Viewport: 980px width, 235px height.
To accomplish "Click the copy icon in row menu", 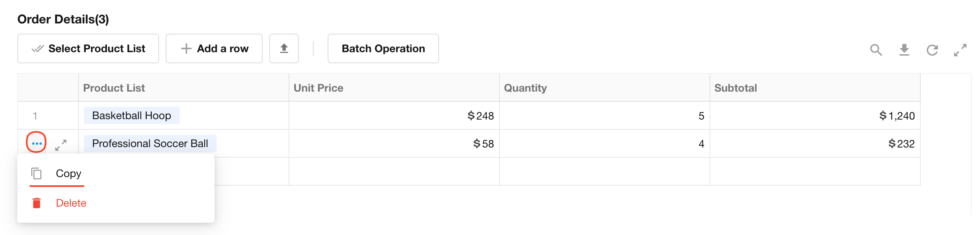I will [37, 173].
